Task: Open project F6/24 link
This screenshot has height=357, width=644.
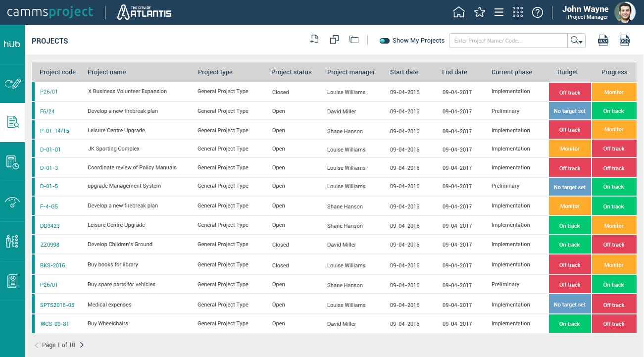Action: point(47,111)
